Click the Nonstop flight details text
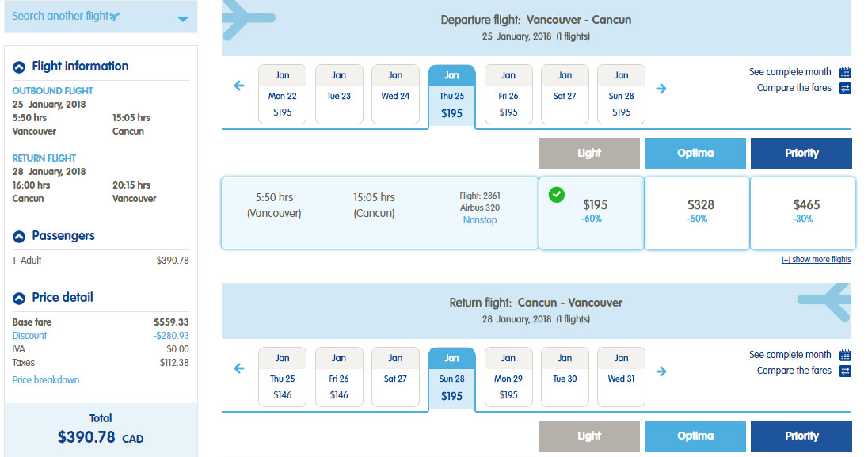The image size is (868, 457). click(480, 220)
